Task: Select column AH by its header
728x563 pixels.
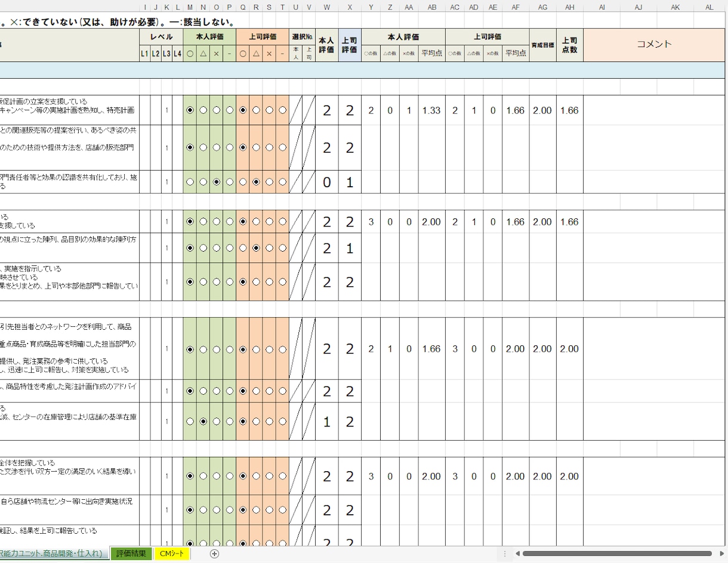Action: coord(570,7)
